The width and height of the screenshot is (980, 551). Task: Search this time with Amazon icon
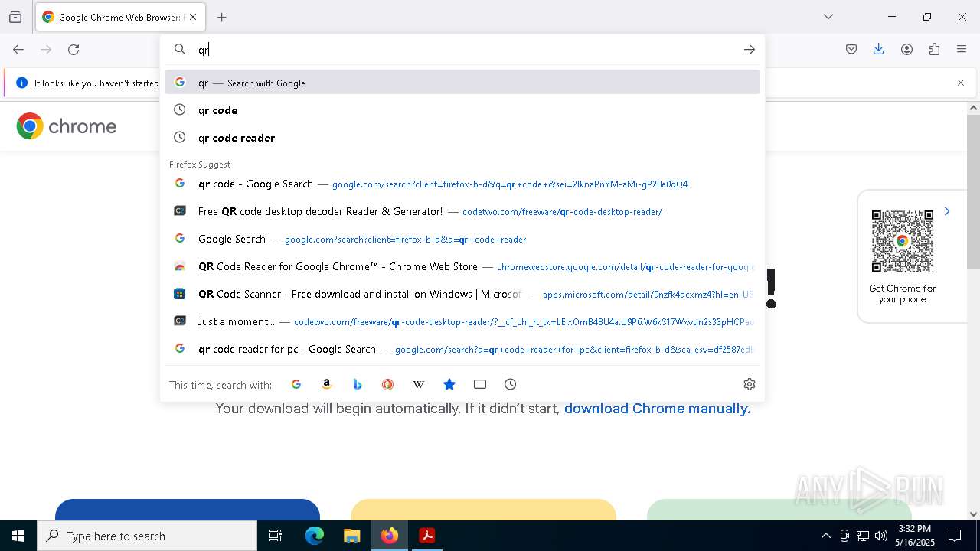pos(327,384)
